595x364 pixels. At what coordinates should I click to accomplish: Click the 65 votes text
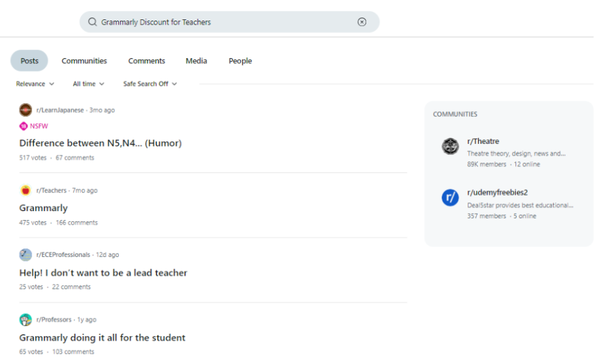click(31, 352)
